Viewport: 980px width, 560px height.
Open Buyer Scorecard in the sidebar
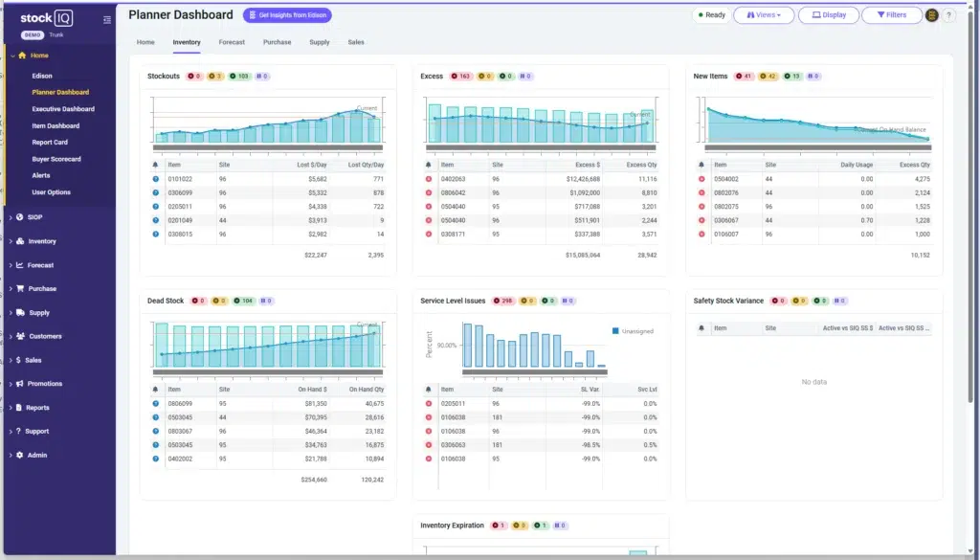click(x=56, y=159)
